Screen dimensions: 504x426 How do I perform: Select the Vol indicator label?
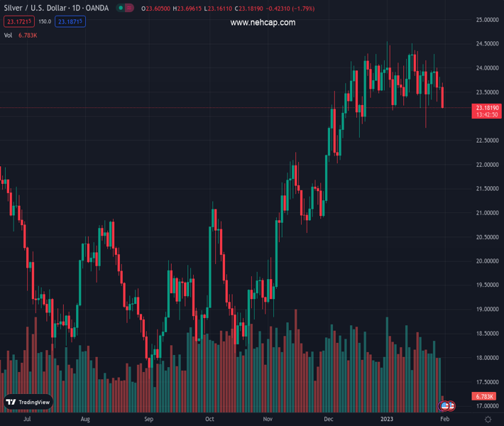[9, 35]
